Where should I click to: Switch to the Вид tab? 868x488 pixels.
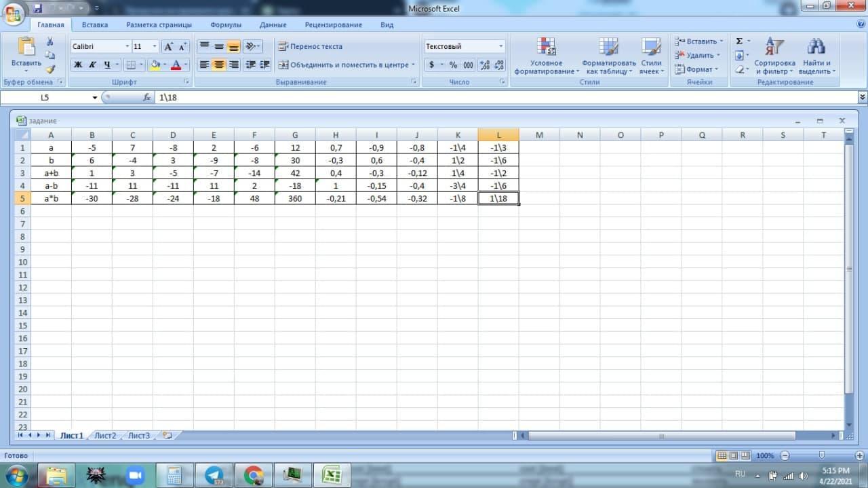(387, 25)
